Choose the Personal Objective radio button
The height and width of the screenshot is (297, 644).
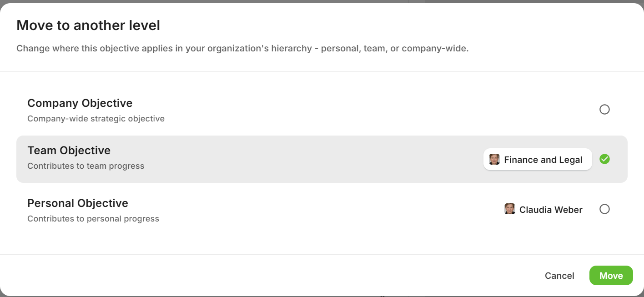(604, 209)
